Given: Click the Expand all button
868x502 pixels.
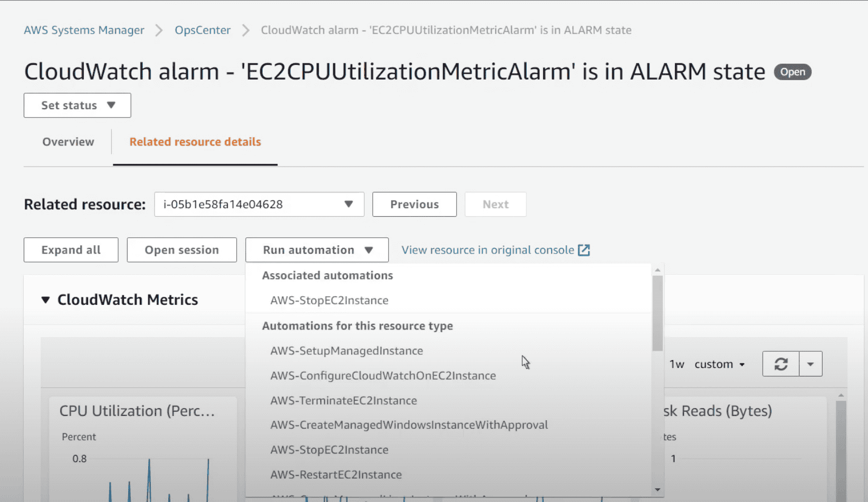Looking at the screenshot, I should pyautogui.click(x=71, y=250).
